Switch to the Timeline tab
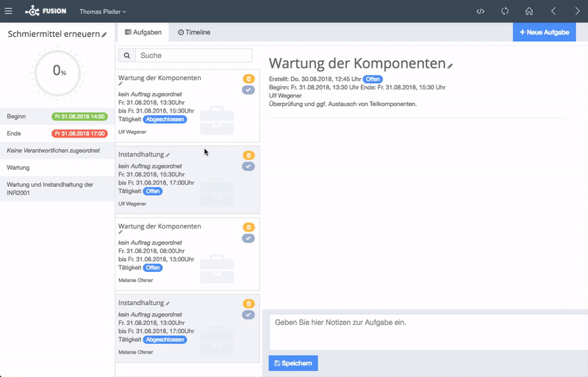Screen dimensions: 588x377 [194, 32]
